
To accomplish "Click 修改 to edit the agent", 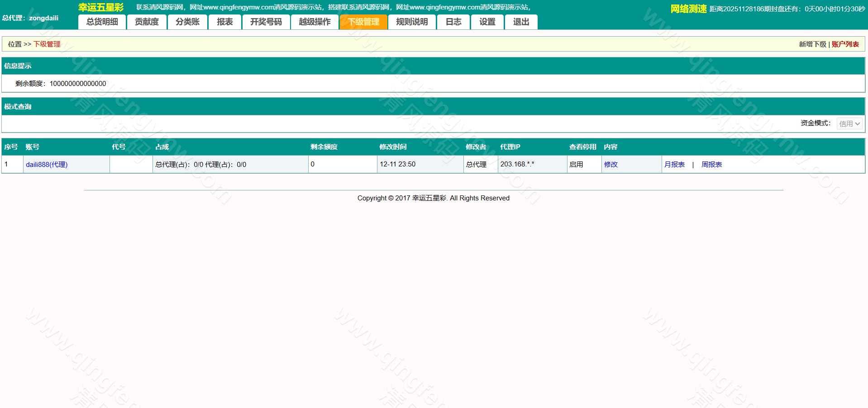I will [610, 164].
